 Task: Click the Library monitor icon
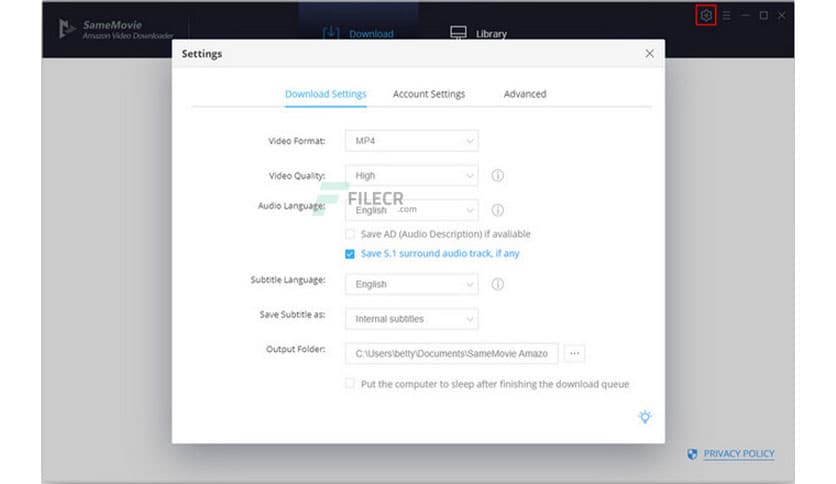pos(458,33)
